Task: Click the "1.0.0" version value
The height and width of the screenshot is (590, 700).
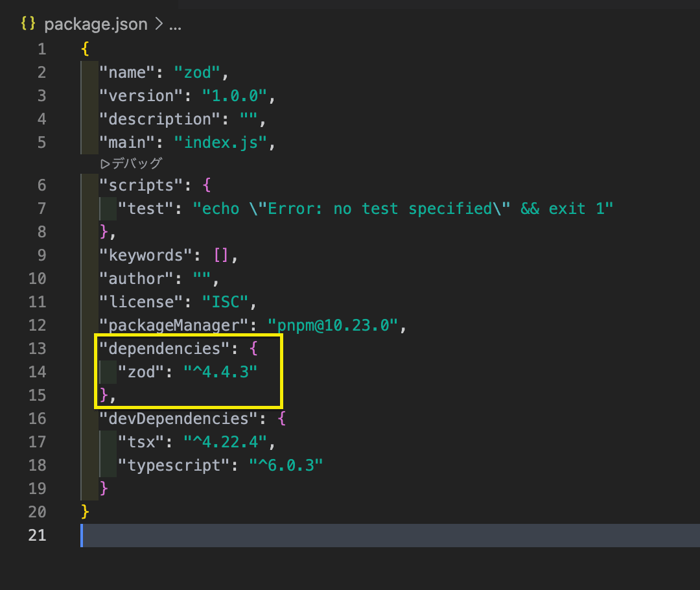Action: coord(235,95)
